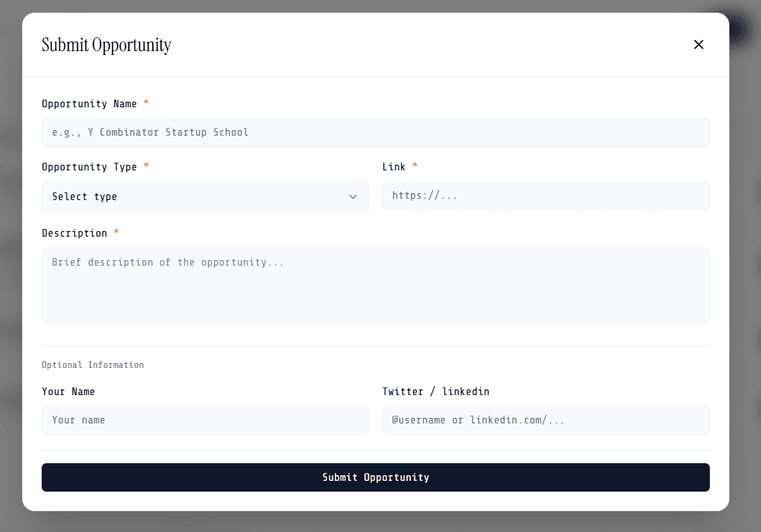
Task: Click the Your Name label
Action: coord(68,391)
